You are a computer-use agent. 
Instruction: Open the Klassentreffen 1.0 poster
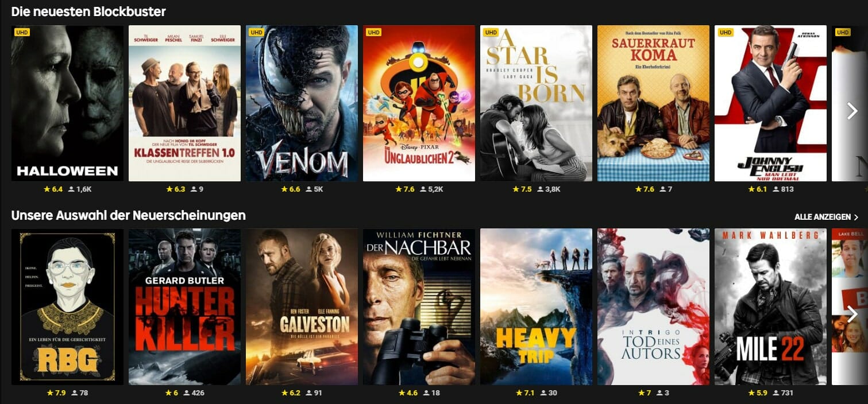click(184, 103)
